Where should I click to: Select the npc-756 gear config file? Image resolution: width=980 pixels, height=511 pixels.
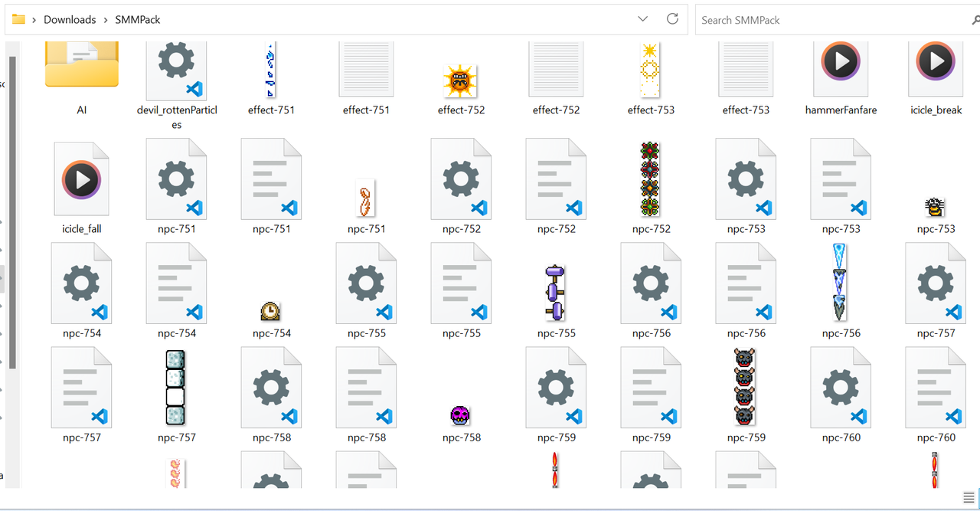pos(652,283)
